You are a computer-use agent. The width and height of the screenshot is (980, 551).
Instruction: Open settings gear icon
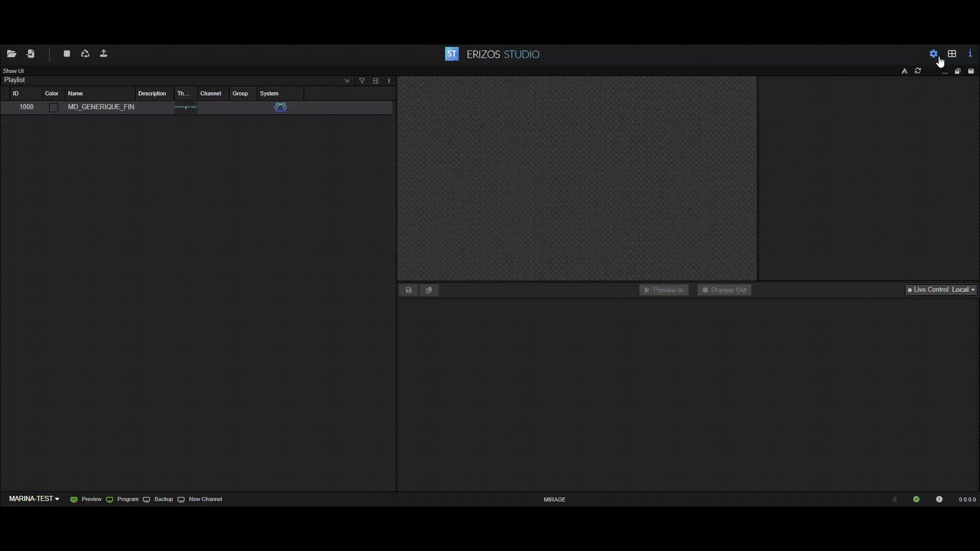coord(933,54)
